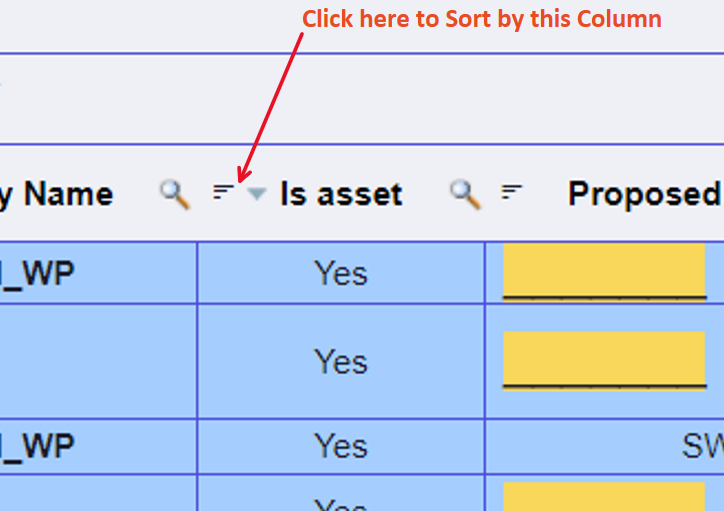Click the red 'Click here to Sort' annotation text
The width and height of the screenshot is (724, 511).
point(482,19)
